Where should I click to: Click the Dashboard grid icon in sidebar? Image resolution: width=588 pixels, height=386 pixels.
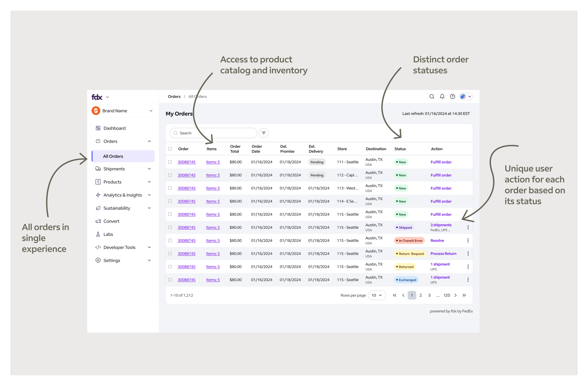click(98, 128)
